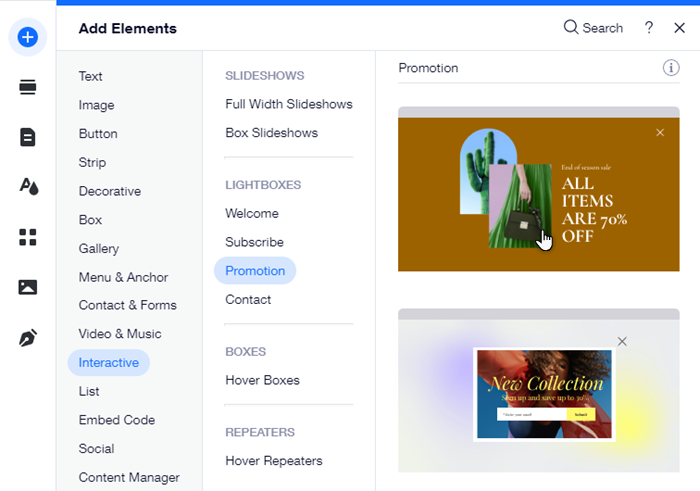Select Hover Boxes under Boxes
700x491 pixels.
click(262, 380)
